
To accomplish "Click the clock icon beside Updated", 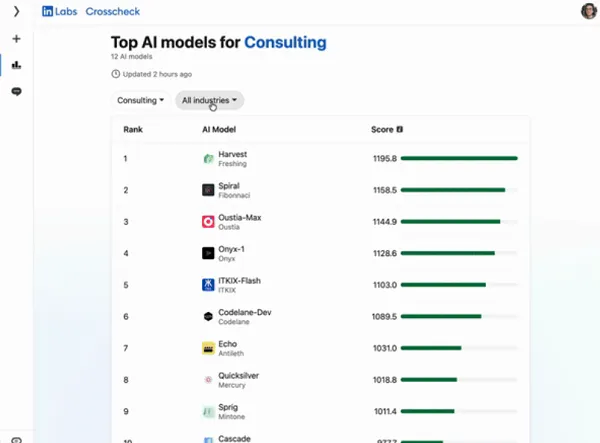I will click(116, 74).
